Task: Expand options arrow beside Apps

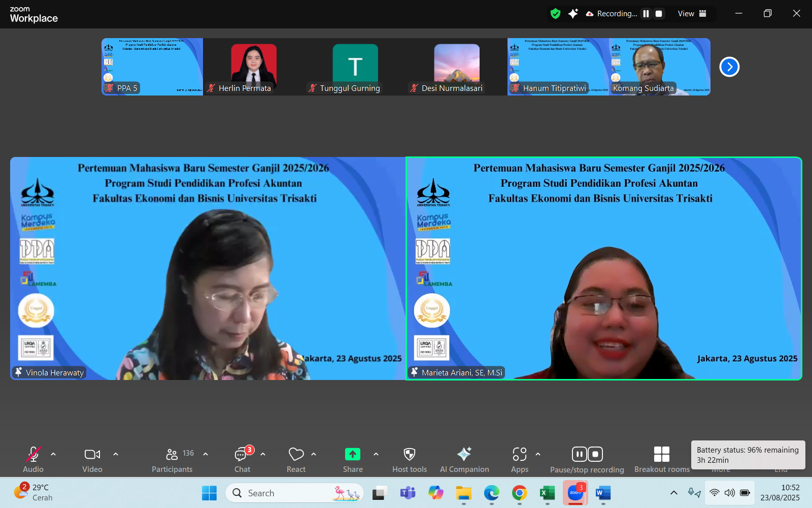Action: pyautogui.click(x=538, y=454)
